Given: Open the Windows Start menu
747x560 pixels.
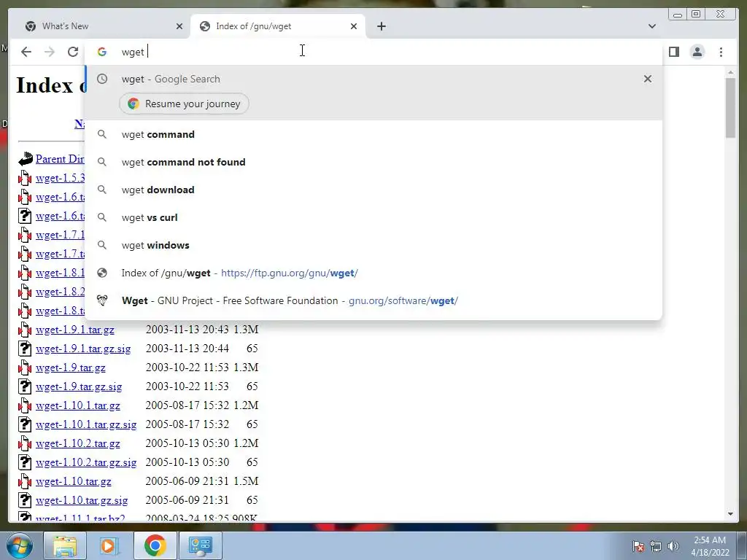Looking at the screenshot, I should 20,545.
